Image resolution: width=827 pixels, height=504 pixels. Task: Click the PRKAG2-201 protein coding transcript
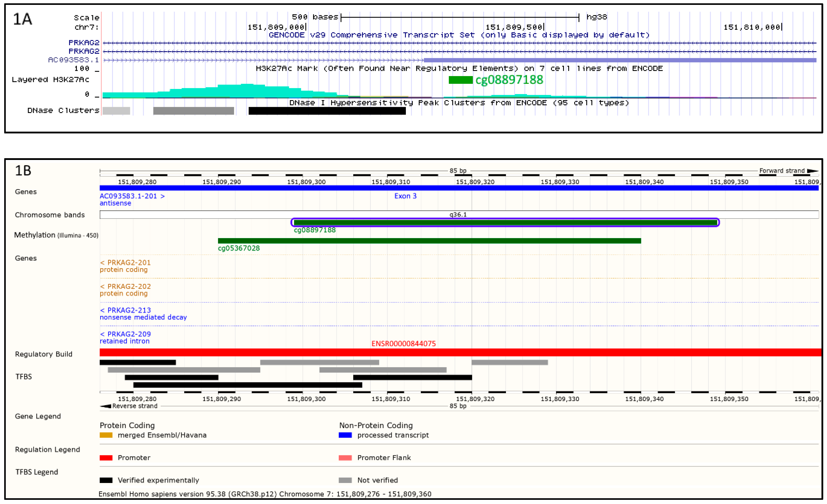coord(126,263)
